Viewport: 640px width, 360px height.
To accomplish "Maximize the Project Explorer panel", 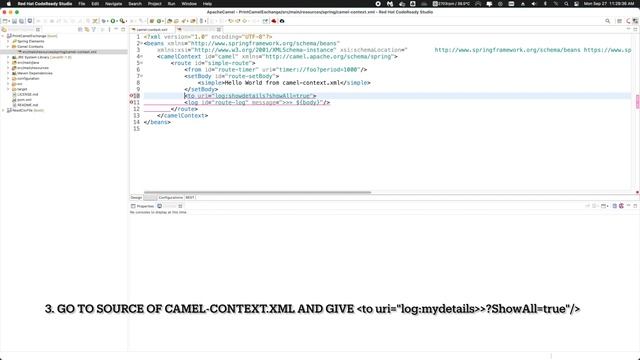I will (123, 29).
